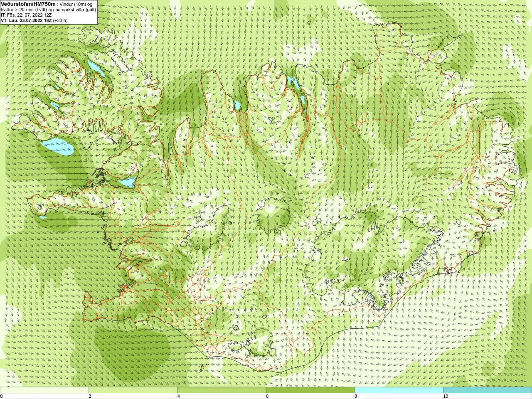Image resolution: width=532 pixels, height=399 pixels.
Task: Click the legend scale label '4'
Action: coord(178,396)
